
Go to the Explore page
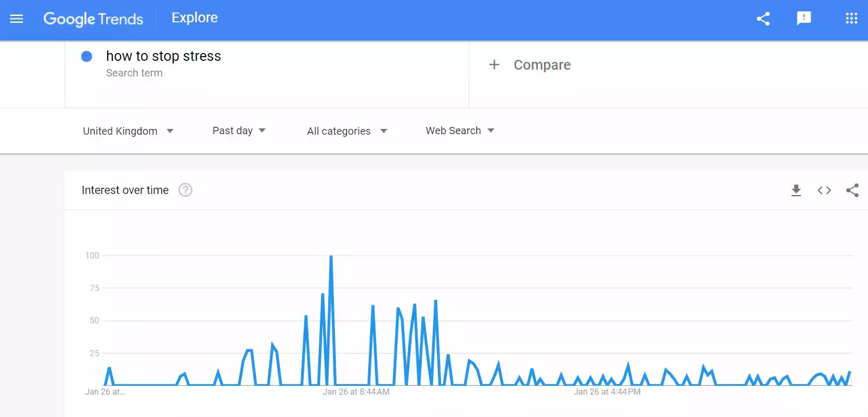point(195,18)
